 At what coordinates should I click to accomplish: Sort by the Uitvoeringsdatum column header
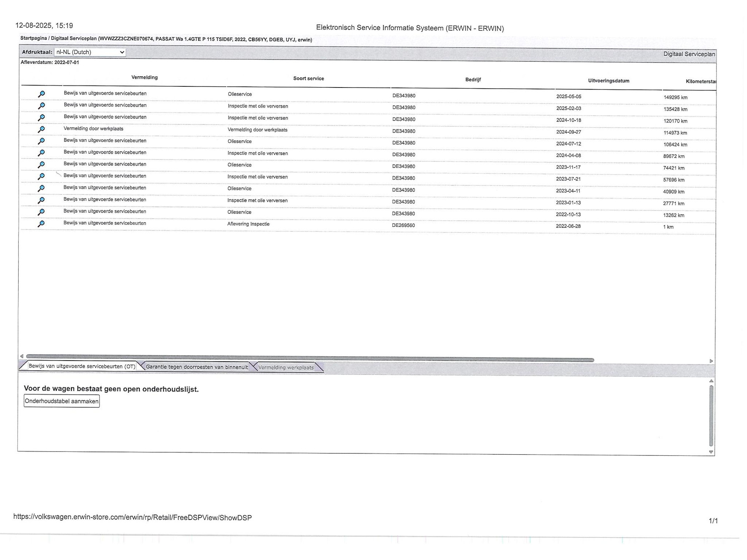click(608, 81)
